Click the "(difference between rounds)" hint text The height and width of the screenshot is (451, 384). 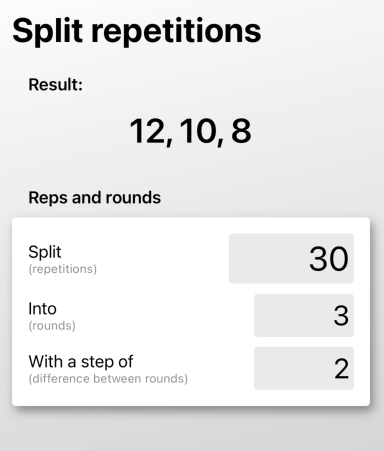[108, 379]
